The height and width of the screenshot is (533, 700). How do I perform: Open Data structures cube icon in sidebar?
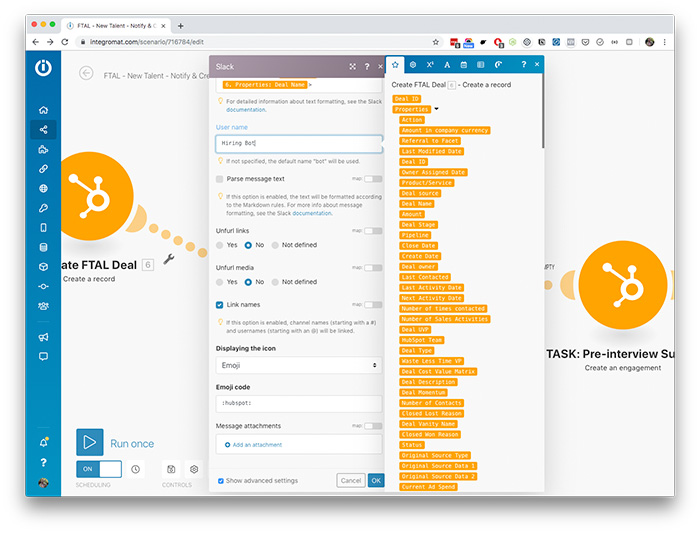tap(43, 267)
